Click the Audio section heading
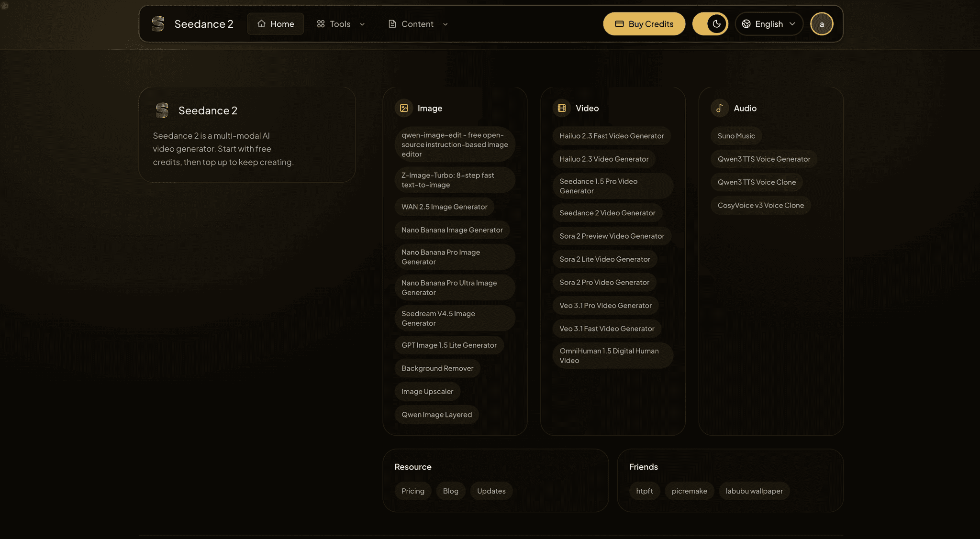This screenshot has width=980, height=539. (x=745, y=108)
